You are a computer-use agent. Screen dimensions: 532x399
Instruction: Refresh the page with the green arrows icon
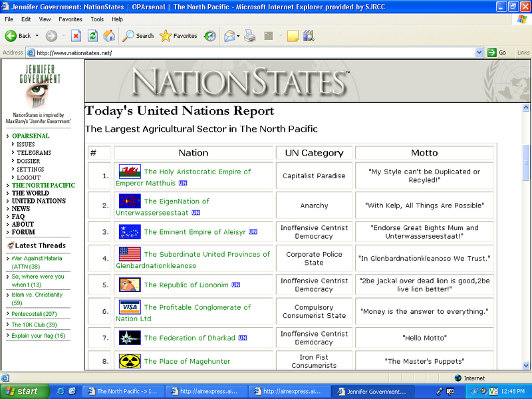[x=92, y=36]
